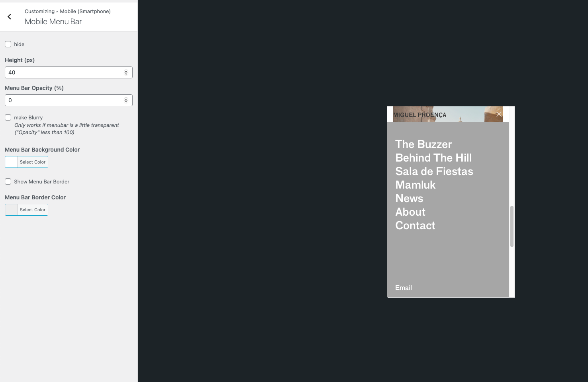588x382 pixels.
Task: Open the Menu Bar Border Color picker
Action: tap(32, 210)
